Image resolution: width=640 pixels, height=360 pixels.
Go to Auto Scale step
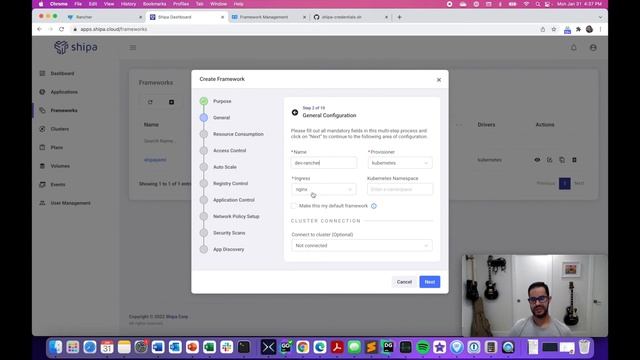pos(224,167)
